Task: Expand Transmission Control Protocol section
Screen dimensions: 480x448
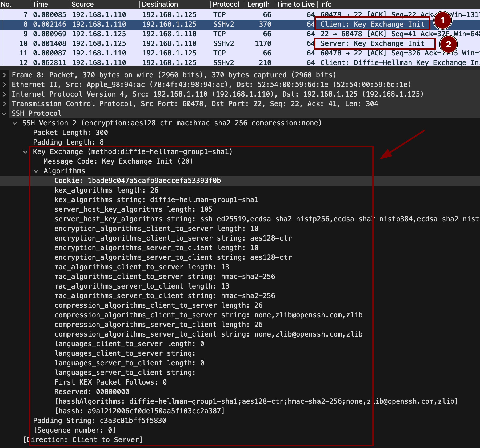Action: pos(4,104)
